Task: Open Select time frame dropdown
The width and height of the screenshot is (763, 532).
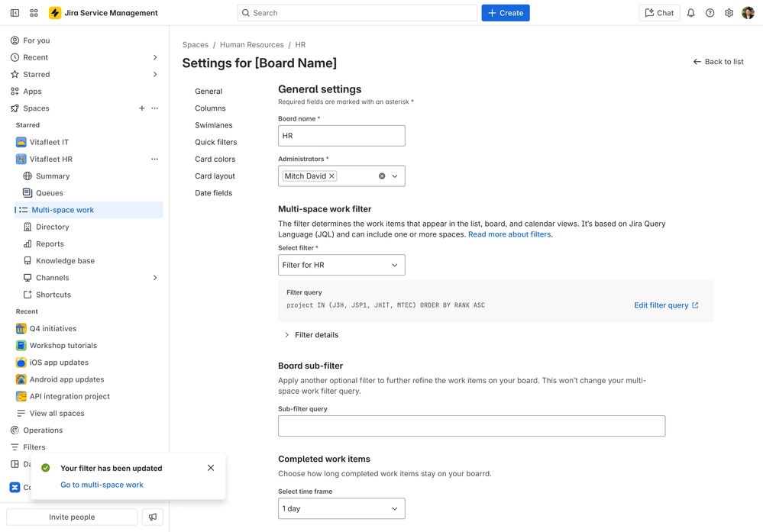Action: coord(341,508)
